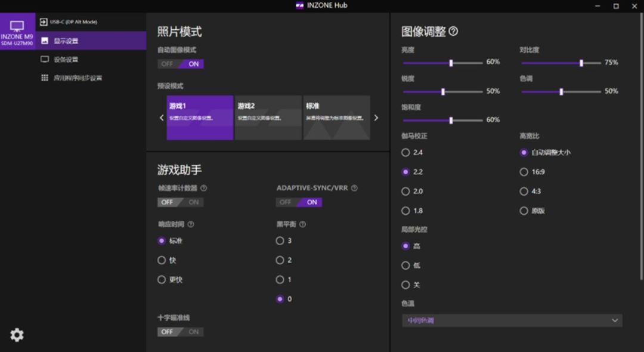Toggle the ADAPTIVE-SYNC/VRR switch

pos(299,202)
